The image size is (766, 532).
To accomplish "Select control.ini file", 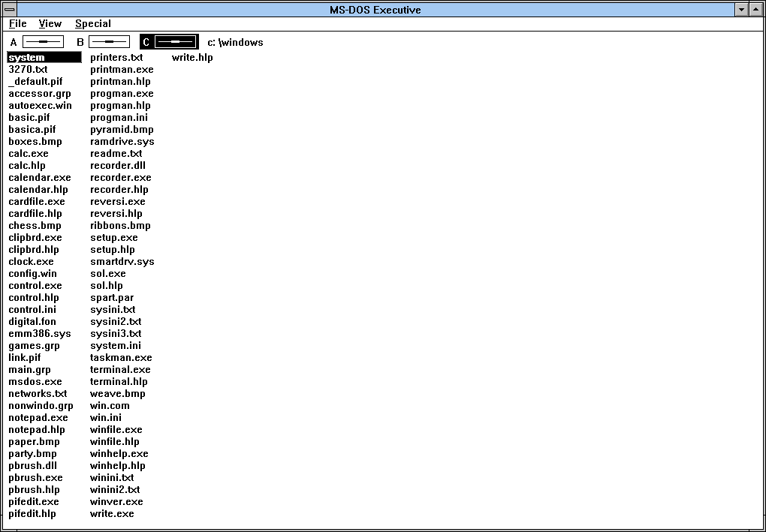I will click(x=32, y=309).
